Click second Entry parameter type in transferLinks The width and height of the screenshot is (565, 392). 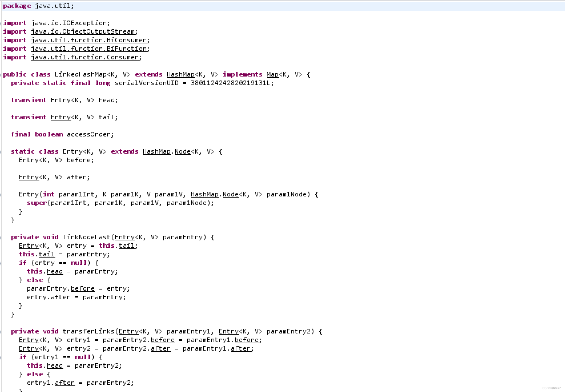pos(228,331)
